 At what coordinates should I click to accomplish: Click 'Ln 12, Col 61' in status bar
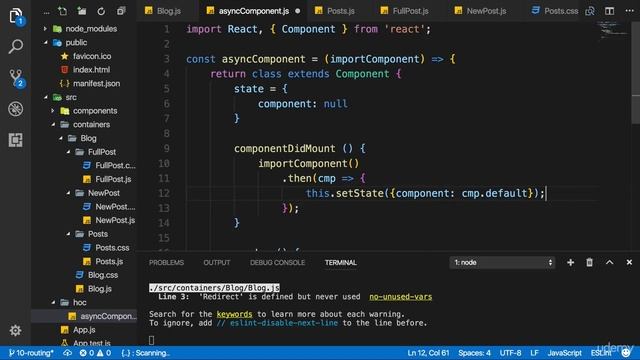tap(428, 353)
